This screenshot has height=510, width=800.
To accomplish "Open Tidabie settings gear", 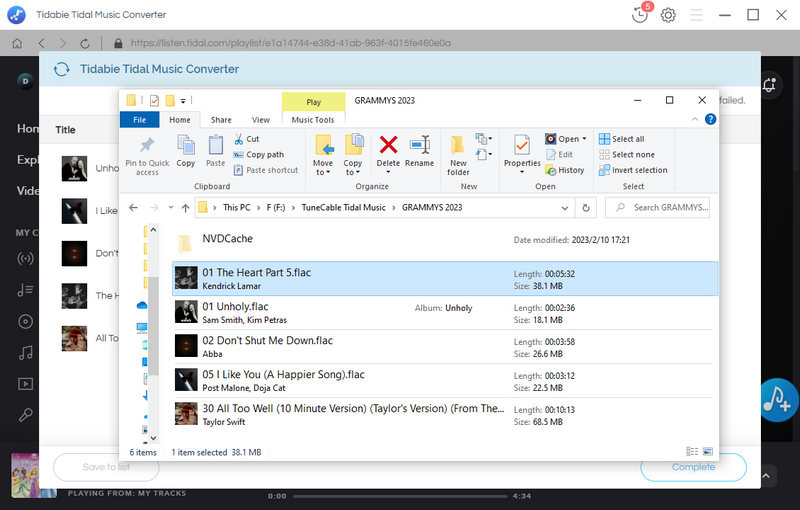I will click(x=668, y=15).
